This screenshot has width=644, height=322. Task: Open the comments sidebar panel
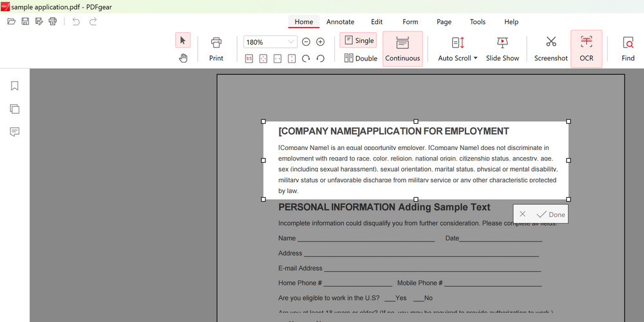(x=15, y=132)
